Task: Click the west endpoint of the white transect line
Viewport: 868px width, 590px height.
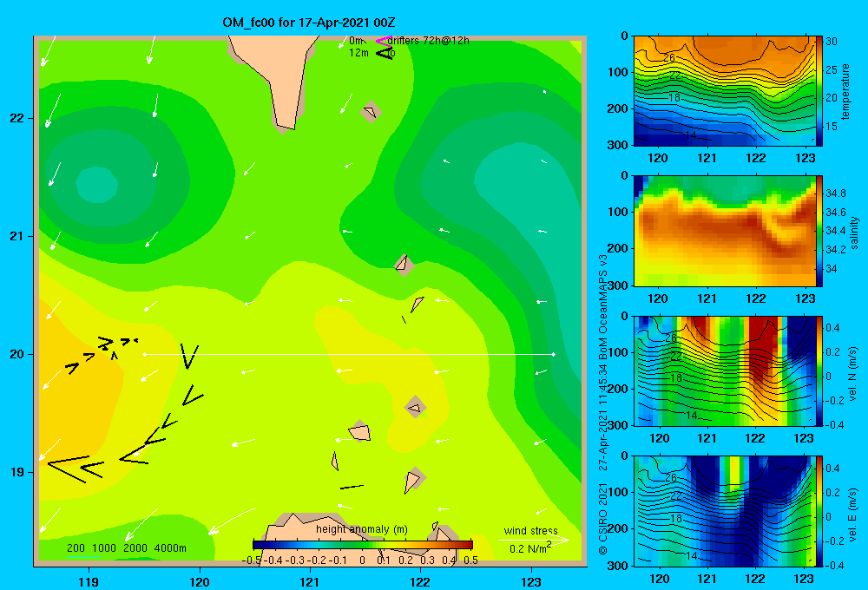Action: click(x=144, y=354)
